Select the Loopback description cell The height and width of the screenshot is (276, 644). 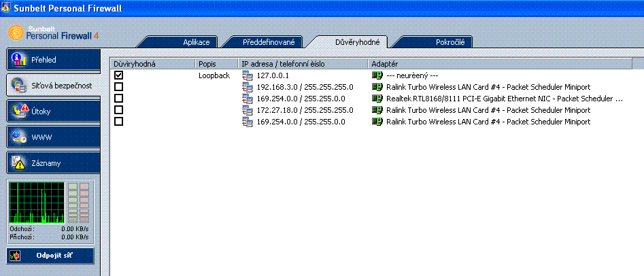click(214, 75)
